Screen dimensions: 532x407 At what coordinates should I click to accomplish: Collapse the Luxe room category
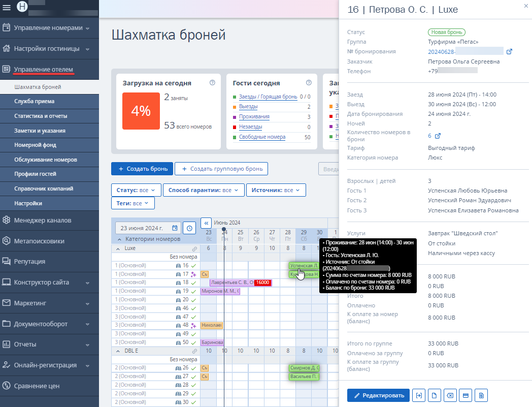(x=118, y=248)
